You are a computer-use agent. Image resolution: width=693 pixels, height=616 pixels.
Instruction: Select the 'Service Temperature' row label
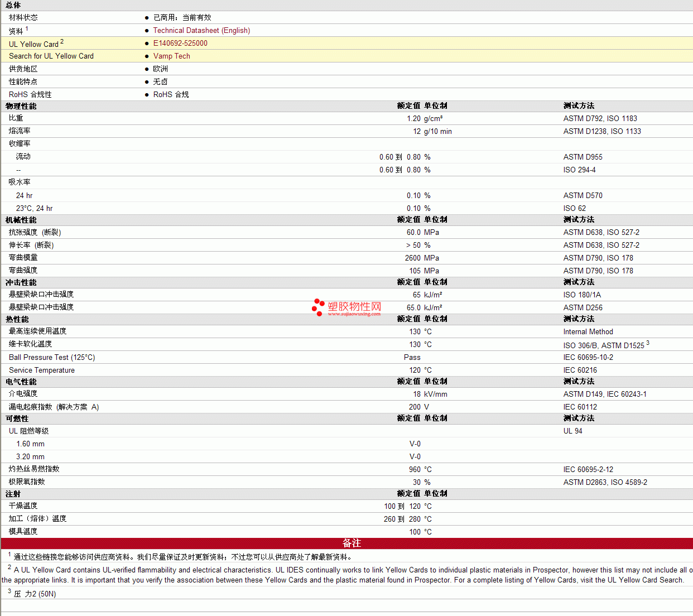[x=42, y=370]
